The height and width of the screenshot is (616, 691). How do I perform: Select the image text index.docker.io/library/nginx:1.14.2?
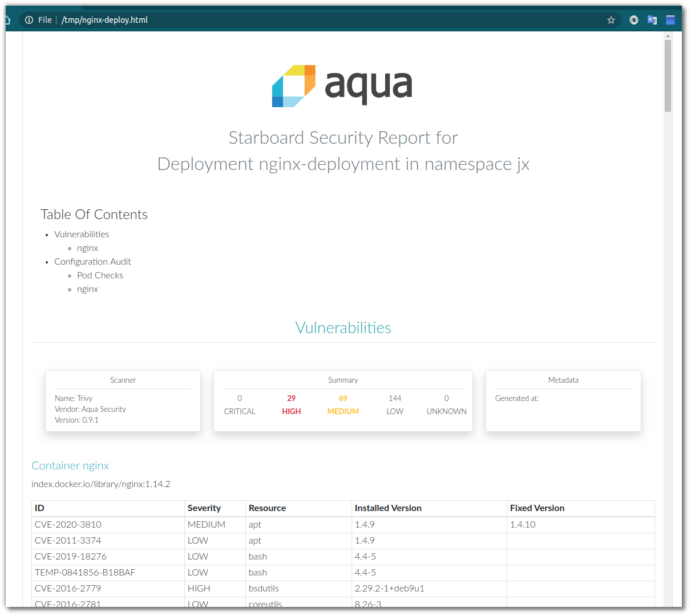(x=101, y=484)
